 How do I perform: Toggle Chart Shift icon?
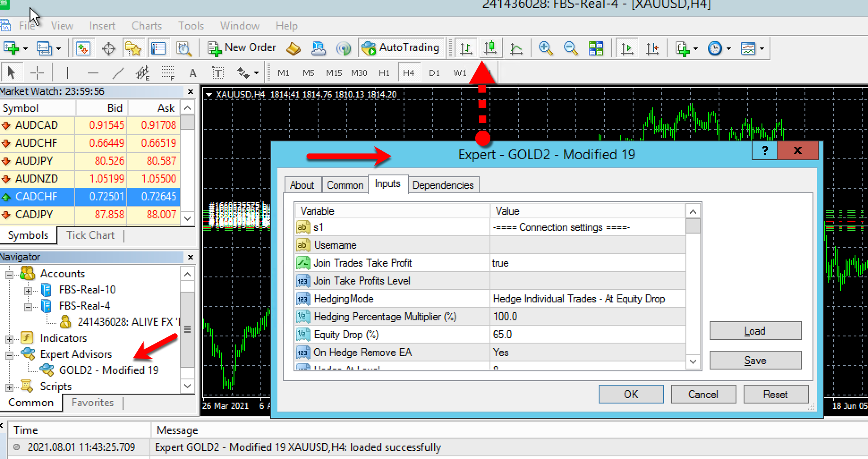(652, 48)
